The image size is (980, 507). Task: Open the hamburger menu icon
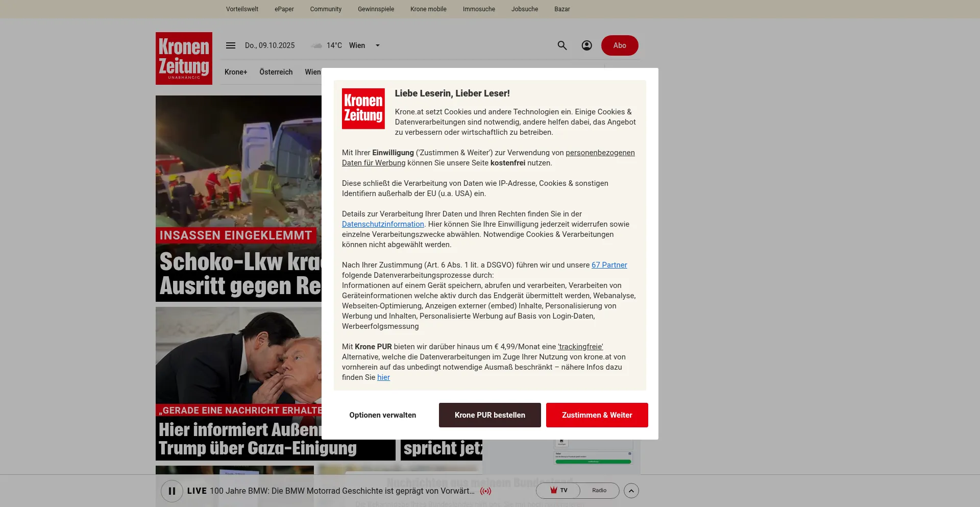tap(231, 45)
